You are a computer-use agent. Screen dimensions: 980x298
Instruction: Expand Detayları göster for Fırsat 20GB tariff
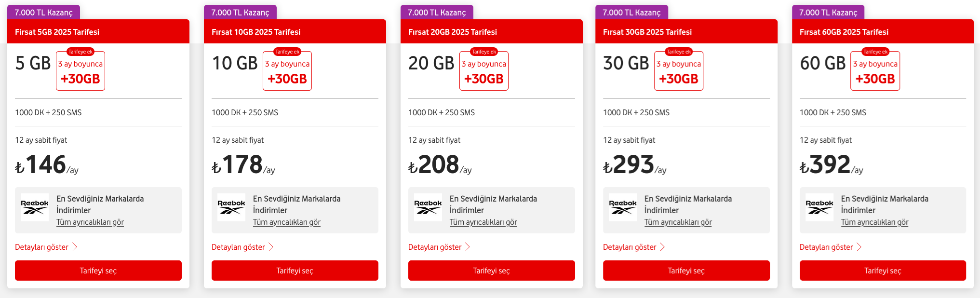(x=440, y=247)
